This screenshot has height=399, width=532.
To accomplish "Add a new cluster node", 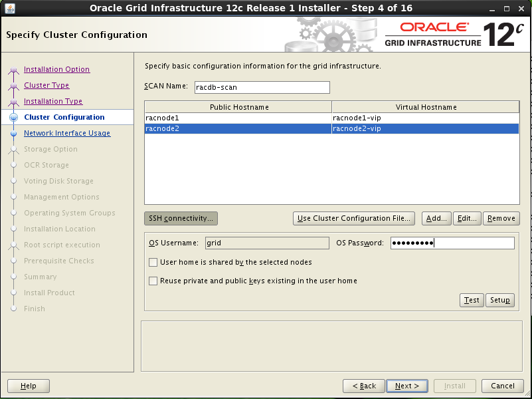I will tap(436, 218).
